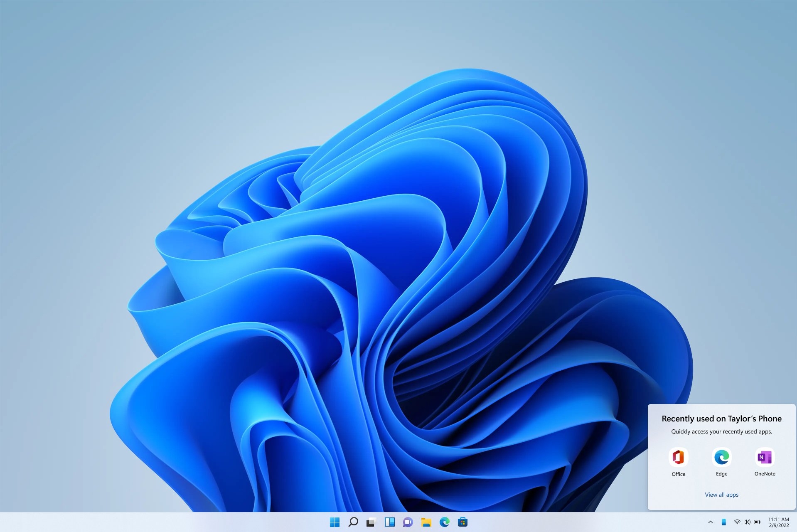797x532 pixels.
Task: Show hidden system tray icons
Action: [x=711, y=522]
